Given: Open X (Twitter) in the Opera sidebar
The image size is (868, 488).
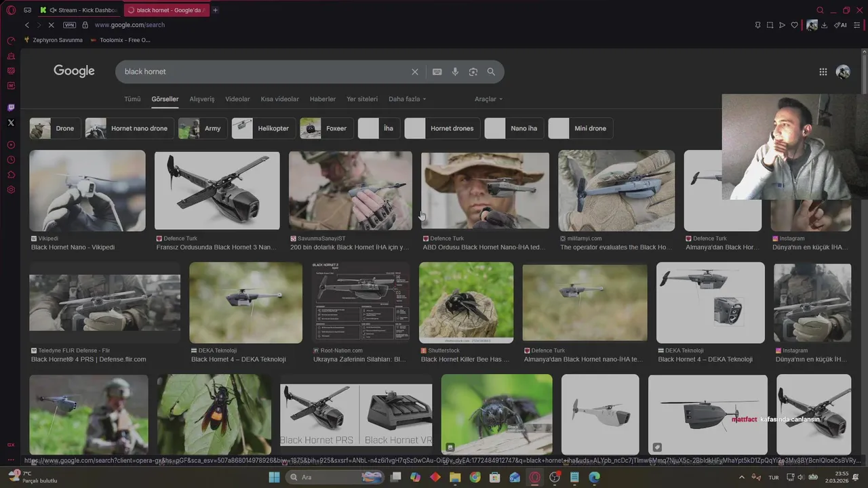Looking at the screenshot, I should coord(11,123).
